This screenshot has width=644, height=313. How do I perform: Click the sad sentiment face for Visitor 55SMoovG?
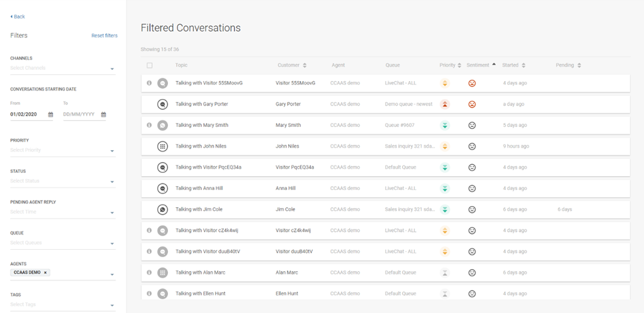click(472, 83)
